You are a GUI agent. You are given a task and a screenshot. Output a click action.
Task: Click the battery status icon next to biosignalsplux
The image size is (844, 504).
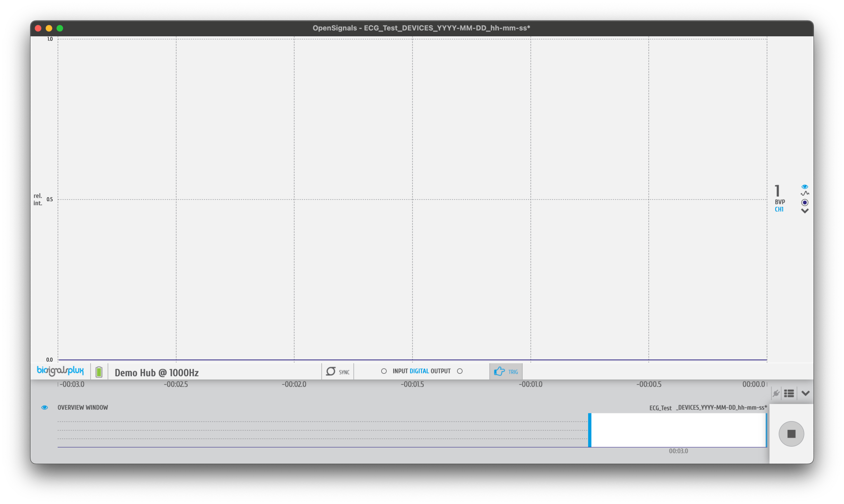(98, 371)
